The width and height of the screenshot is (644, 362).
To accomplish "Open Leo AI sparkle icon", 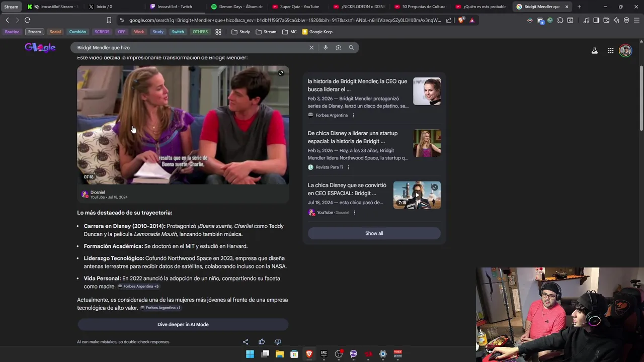I will pos(616,20).
